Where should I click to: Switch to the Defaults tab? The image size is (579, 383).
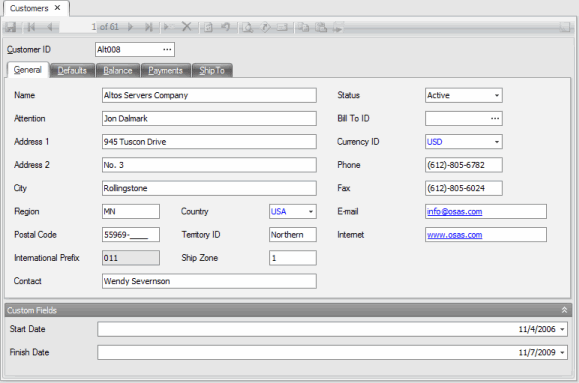pos(72,71)
